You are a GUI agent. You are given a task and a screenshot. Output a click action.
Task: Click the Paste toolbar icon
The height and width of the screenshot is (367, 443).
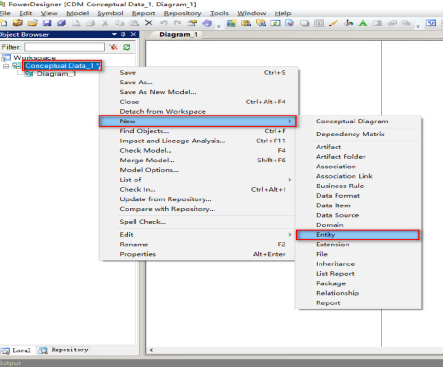click(x=134, y=23)
